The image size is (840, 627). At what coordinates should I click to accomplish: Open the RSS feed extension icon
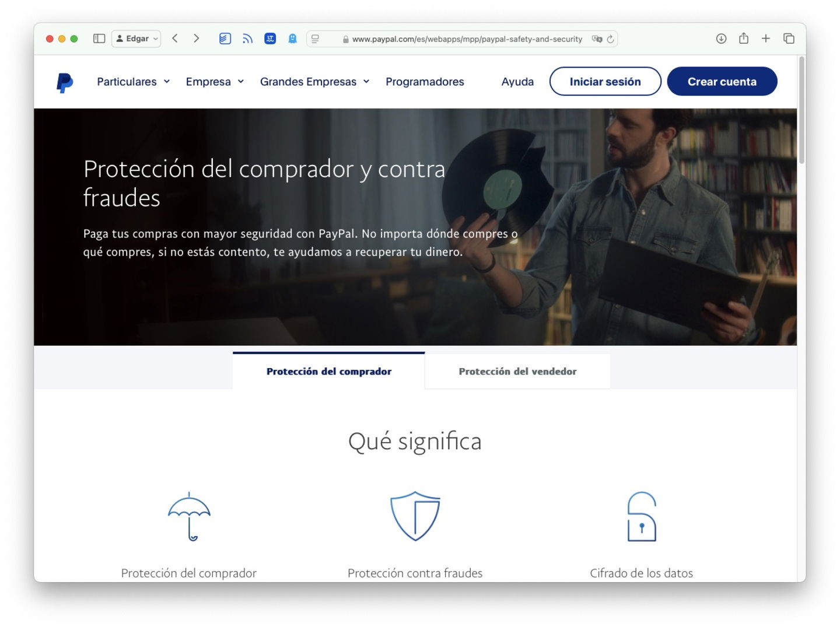[247, 38]
